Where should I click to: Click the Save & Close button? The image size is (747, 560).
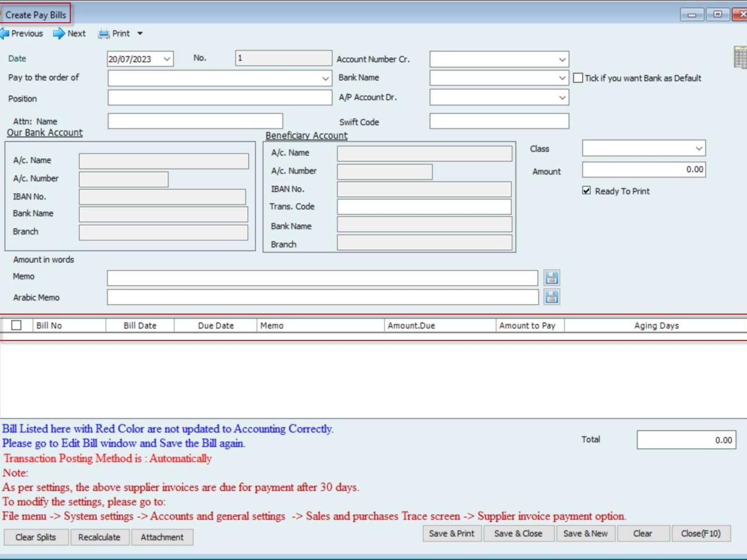pyautogui.click(x=518, y=533)
